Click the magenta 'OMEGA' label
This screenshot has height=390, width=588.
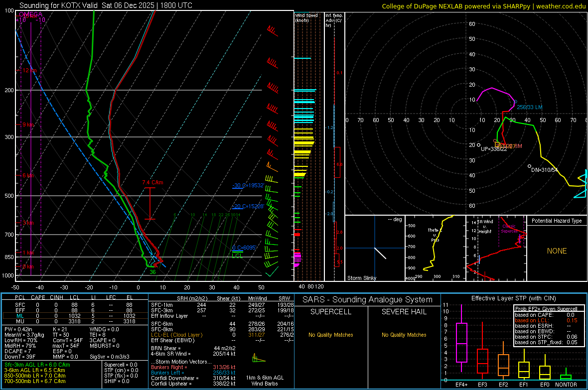coord(30,14)
